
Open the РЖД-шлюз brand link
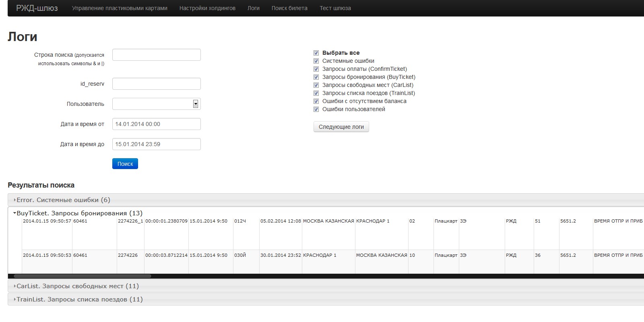pyautogui.click(x=37, y=8)
